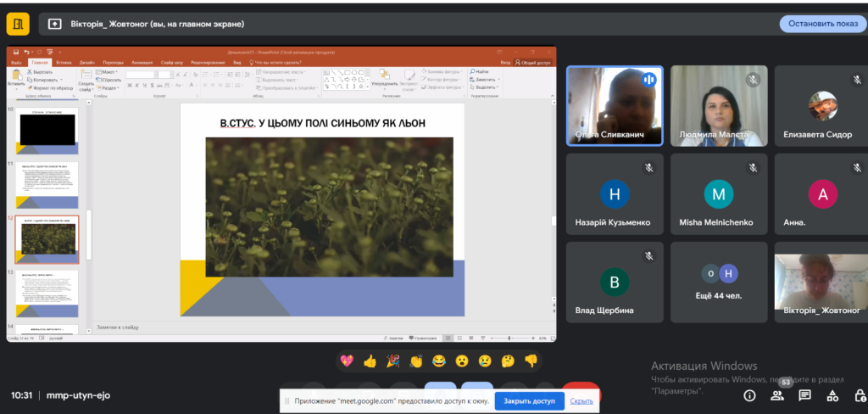
Task: Select the Ещё 44 чел. participants tile
Action: pos(719,283)
